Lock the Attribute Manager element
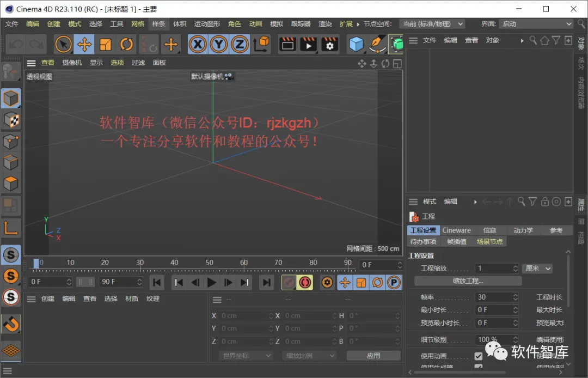Image resolution: width=588 pixels, height=378 pixels. coord(545,202)
